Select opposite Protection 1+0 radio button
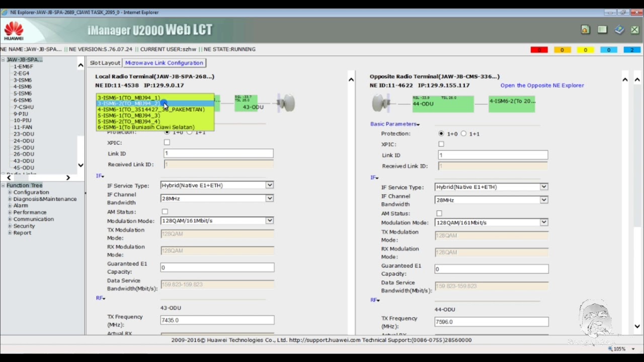 coord(441,134)
